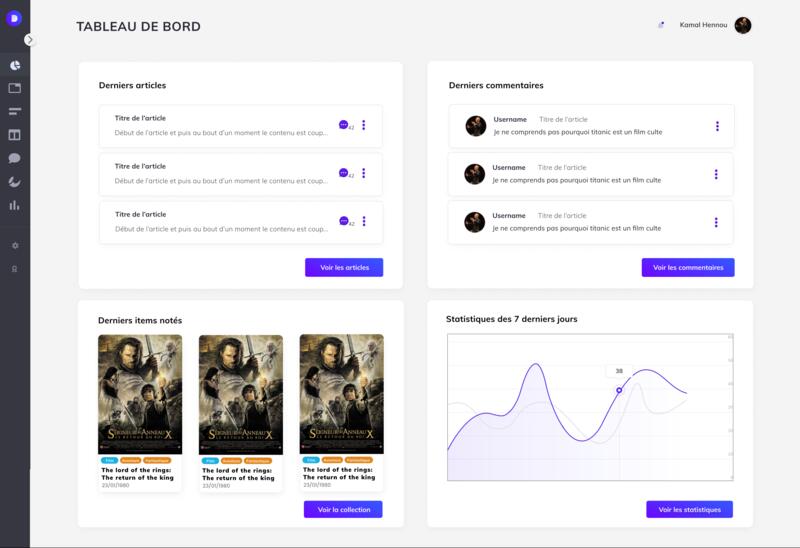The image size is (800, 548).
Task: Open the two-column layout icon in the sidebar
Action: pyautogui.click(x=15, y=135)
